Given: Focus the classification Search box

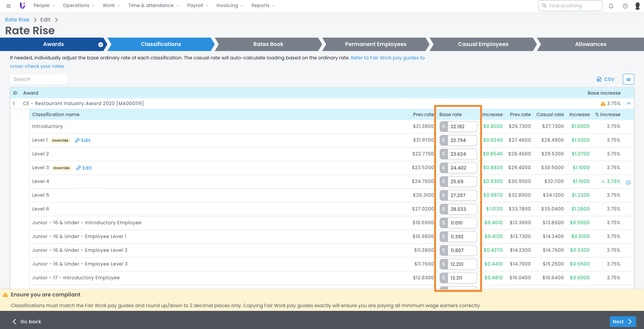Looking at the screenshot, I should click(39, 79).
